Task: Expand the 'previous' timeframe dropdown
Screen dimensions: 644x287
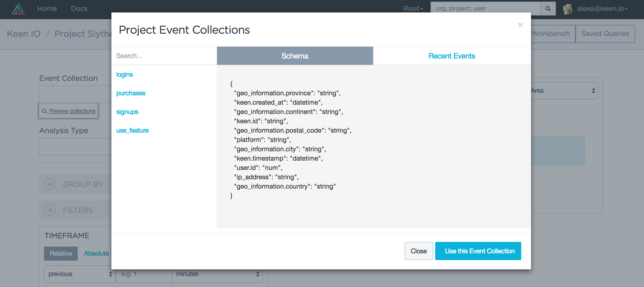Action: [x=80, y=274]
